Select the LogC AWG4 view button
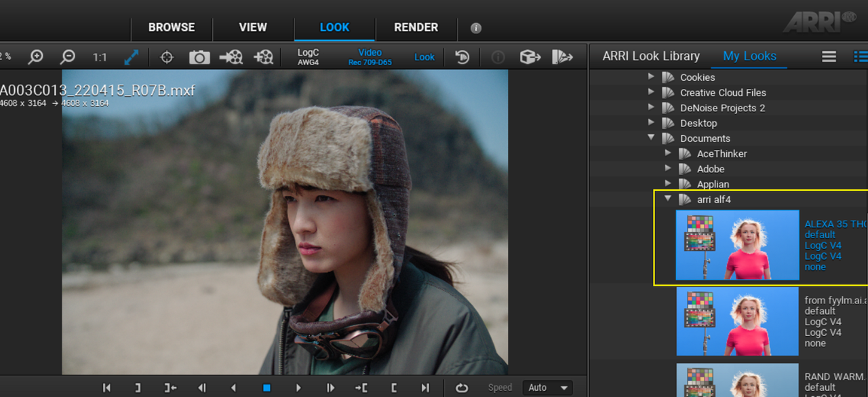The width and height of the screenshot is (868, 397). point(309,57)
